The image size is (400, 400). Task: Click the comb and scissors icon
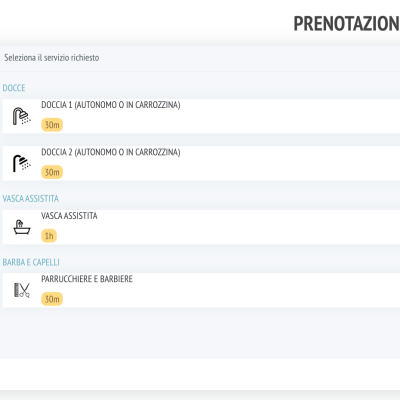[x=22, y=290]
